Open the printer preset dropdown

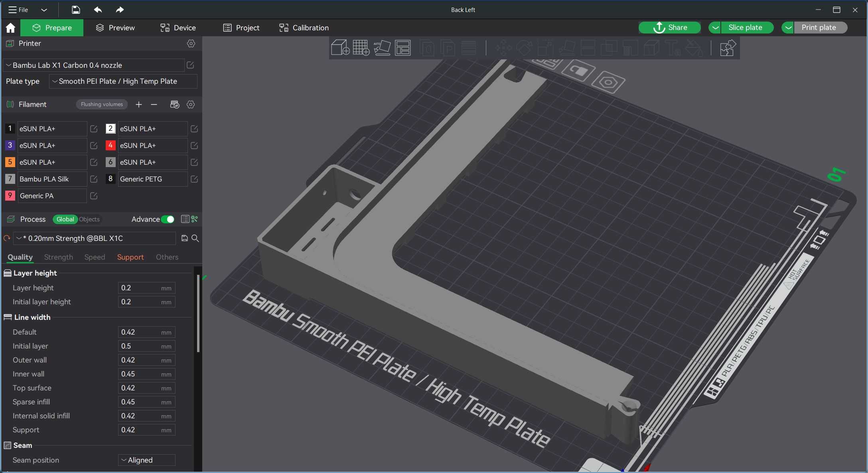(x=94, y=65)
